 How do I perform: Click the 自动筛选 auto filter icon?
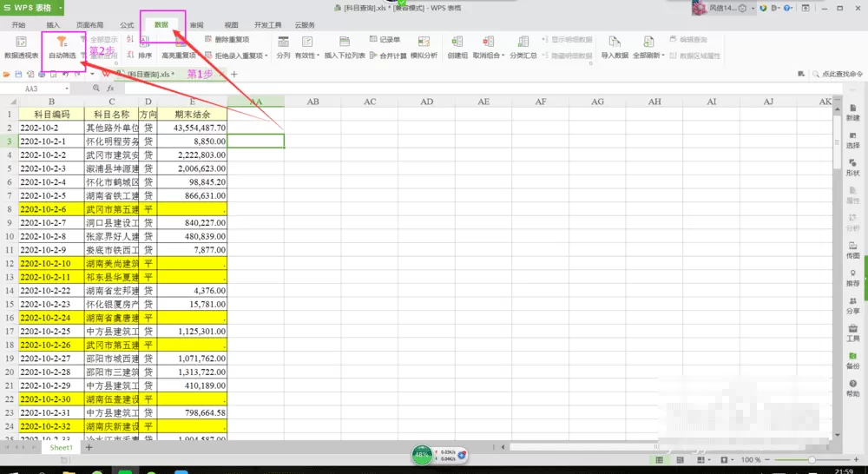point(62,42)
